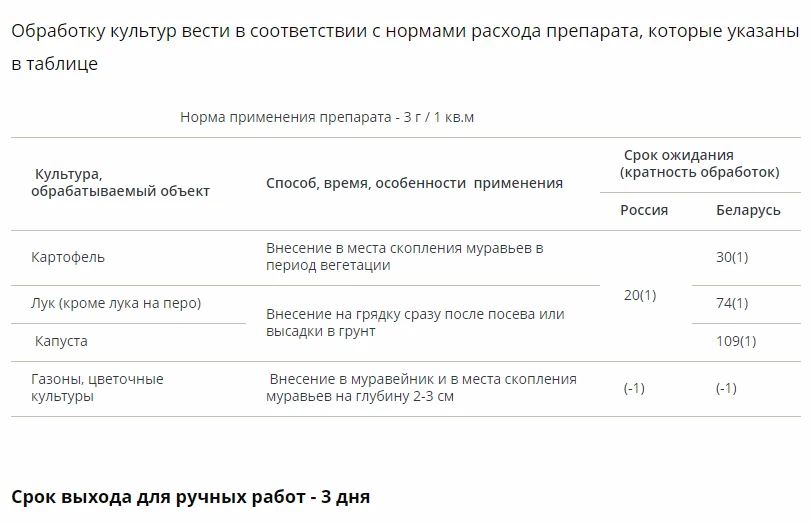The image size is (810, 523).
Task: Click the bold "Срок выхода для ручных работ" line
Action: [190, 496]
